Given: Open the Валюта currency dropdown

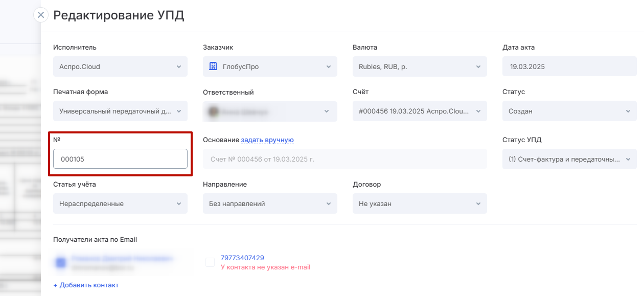Looking at the screenshot, I should 420,66.
